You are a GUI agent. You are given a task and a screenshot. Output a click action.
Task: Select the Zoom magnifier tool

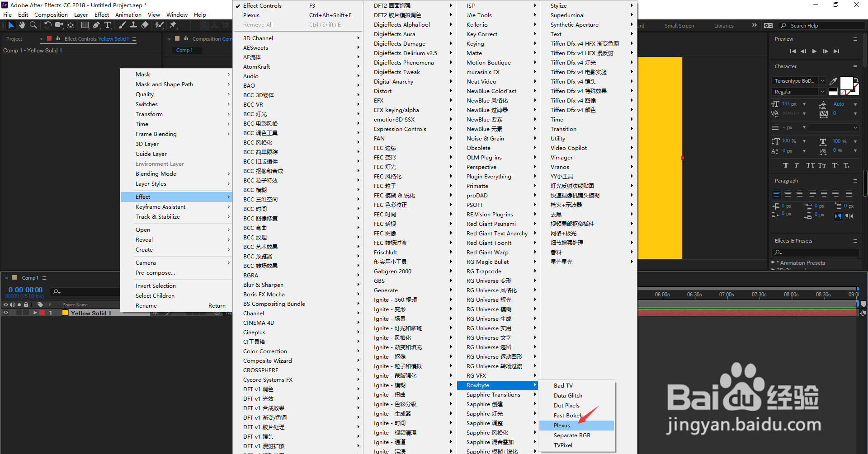(33, 25)
